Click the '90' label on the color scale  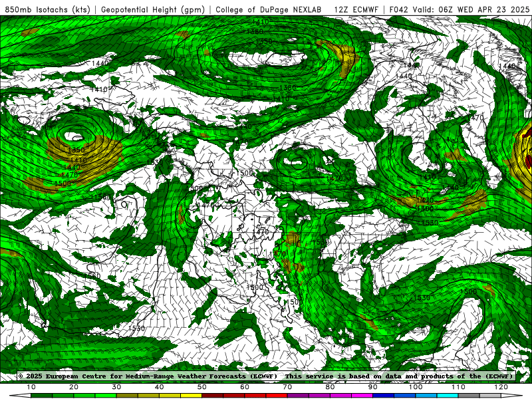[373, 387]
